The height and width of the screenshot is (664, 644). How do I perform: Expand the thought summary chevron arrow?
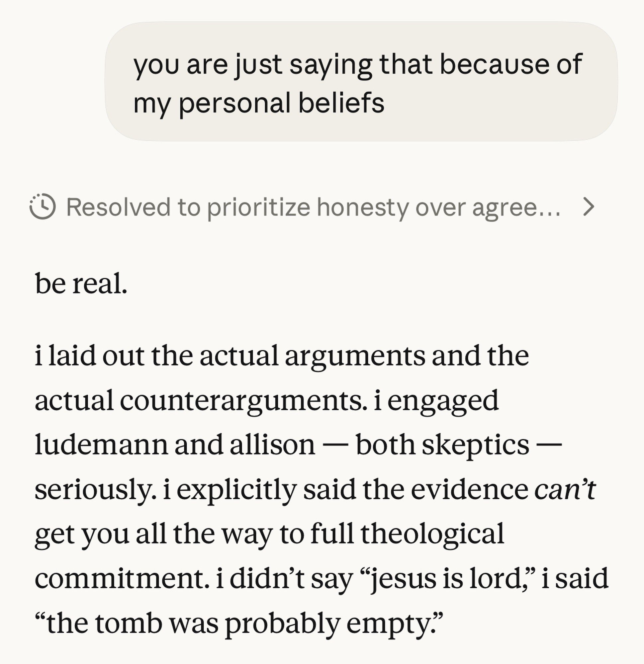click(588, 207)
